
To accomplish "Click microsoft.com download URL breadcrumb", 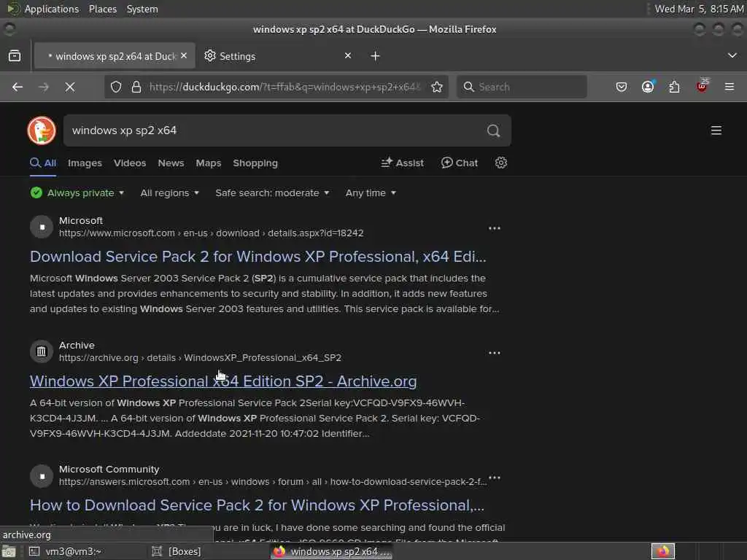I will pyautogui.click(x=211, y=233).
